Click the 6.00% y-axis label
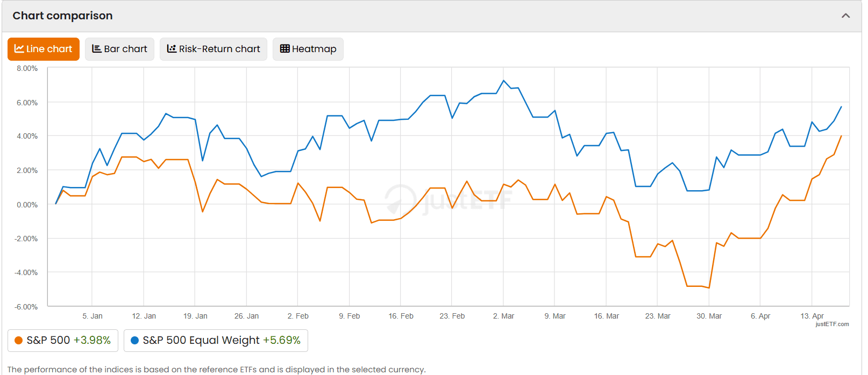Screen dimensions: 868x375 (27, 103)
